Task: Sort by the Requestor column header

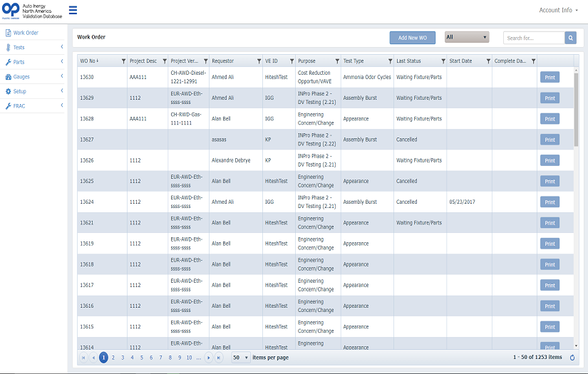Action: (x=223, y=61)
